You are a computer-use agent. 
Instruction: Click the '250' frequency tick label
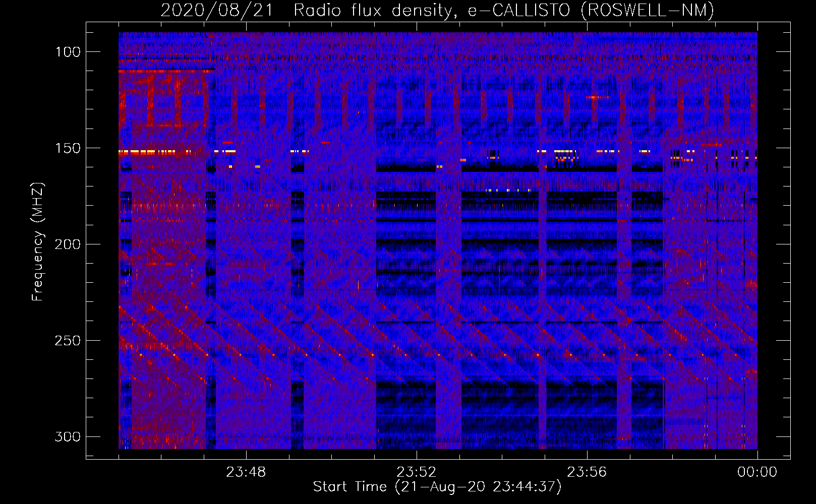pyautogui.click(x=68, y=341)
